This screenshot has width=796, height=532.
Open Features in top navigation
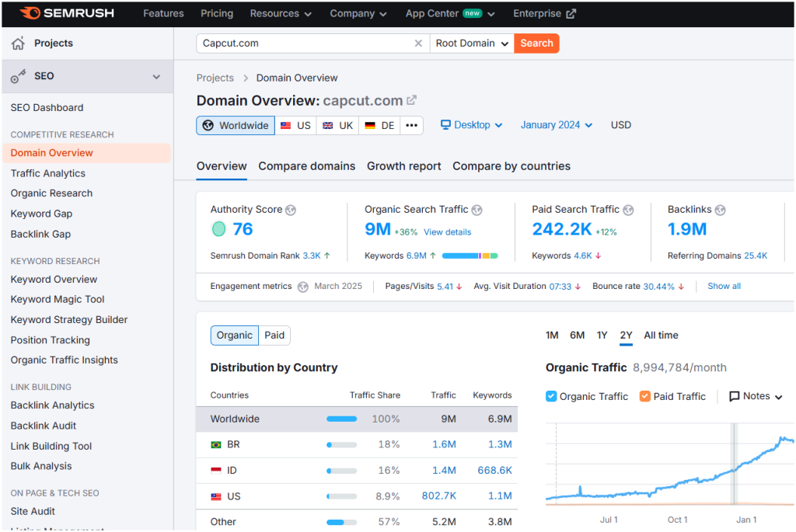click(x=163, y=14)
